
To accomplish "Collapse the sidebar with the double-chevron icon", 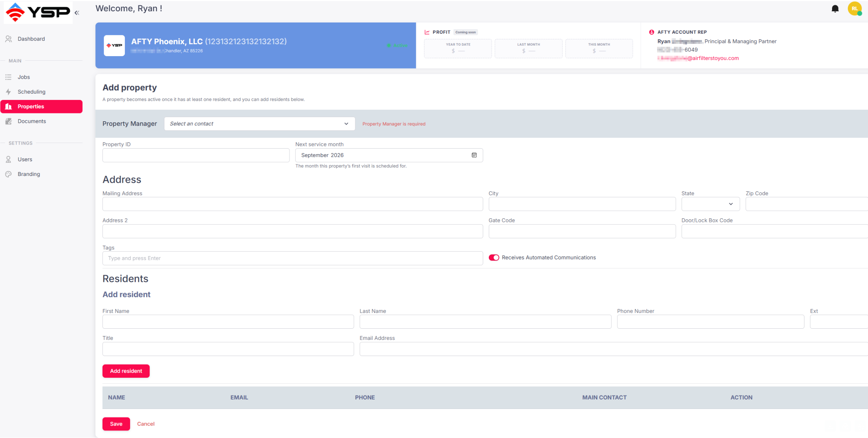I will click(x=77, y=13).
